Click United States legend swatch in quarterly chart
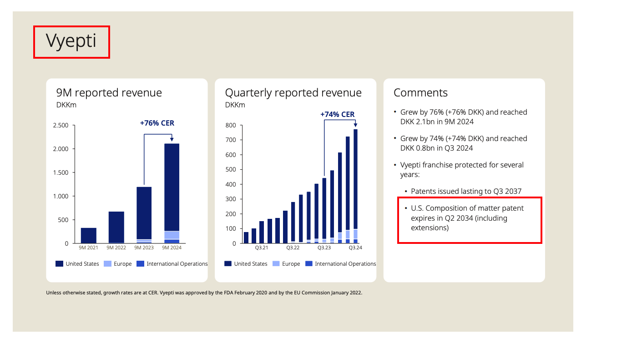 pyautogui.click(x=228, y=264)
